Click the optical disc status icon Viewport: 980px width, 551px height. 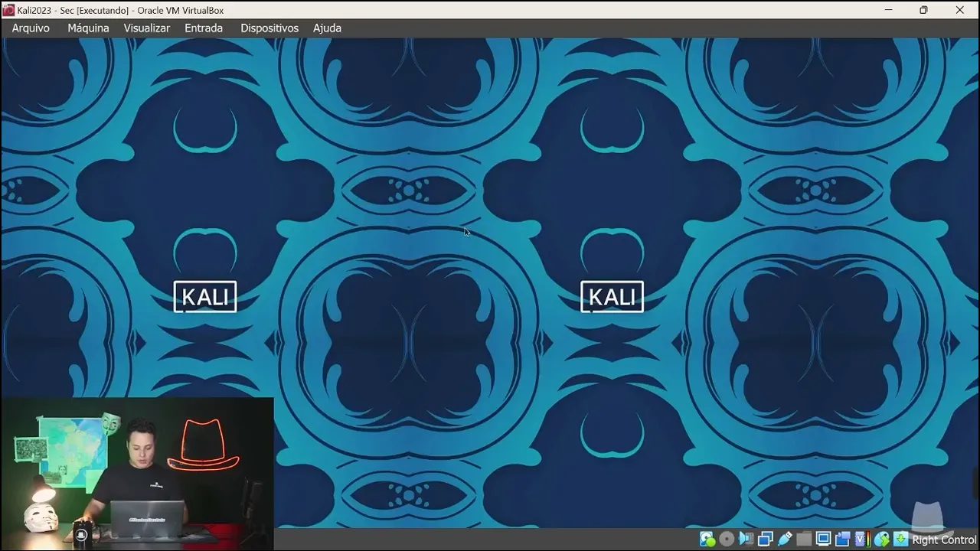727,539
